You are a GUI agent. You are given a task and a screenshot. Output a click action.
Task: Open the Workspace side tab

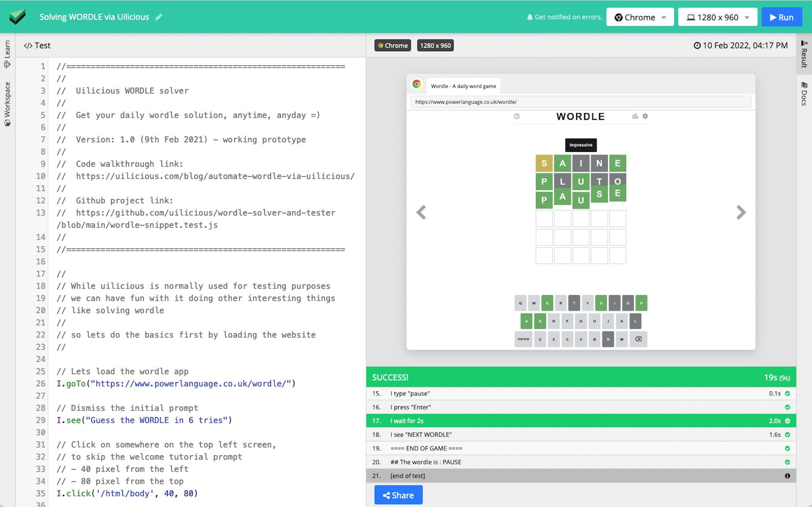(x=7, y=104)
